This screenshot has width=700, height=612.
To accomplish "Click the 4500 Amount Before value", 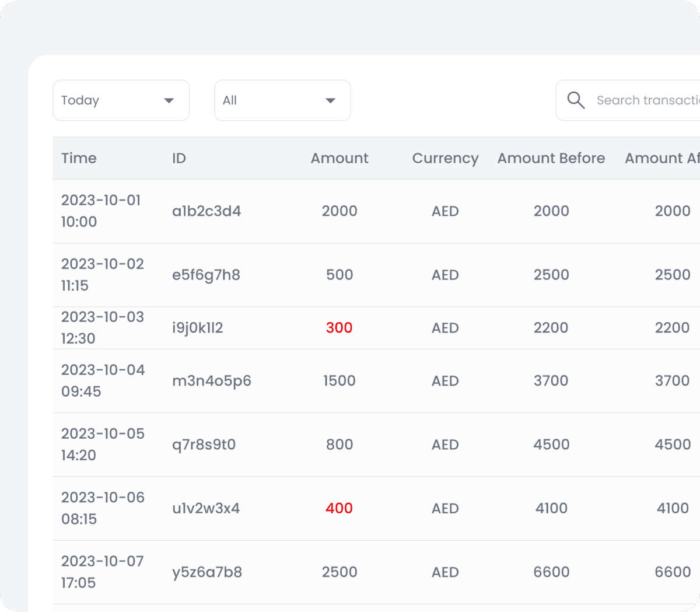I will 551,445.
